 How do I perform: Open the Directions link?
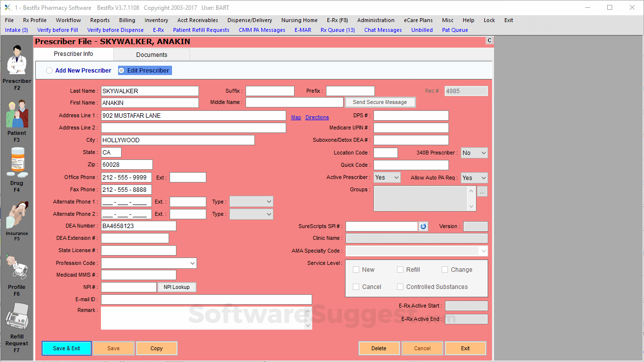(317, 117)
